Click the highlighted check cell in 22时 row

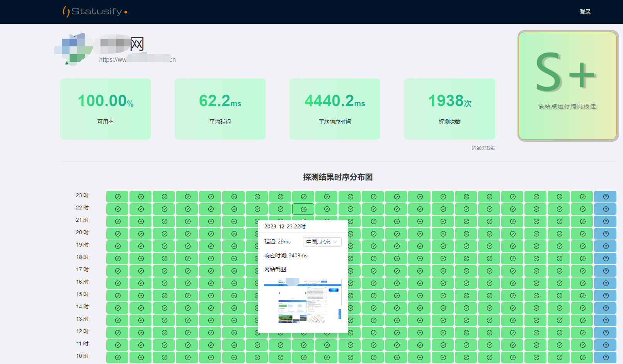tap(303, 209)
